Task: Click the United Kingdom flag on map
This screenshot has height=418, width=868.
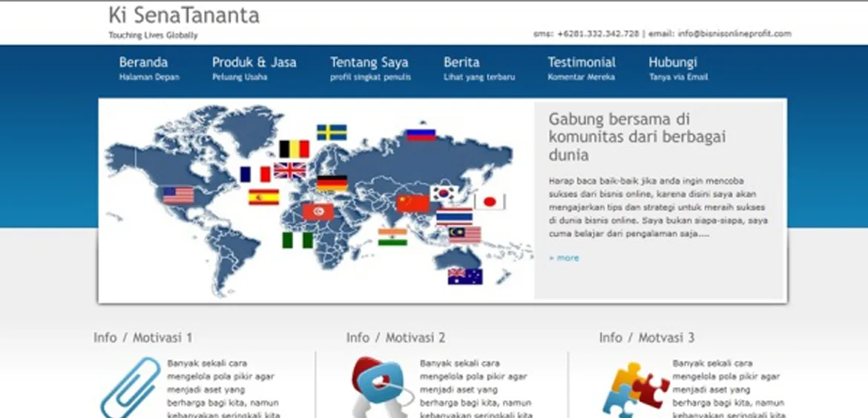Action: pos(290,171)
